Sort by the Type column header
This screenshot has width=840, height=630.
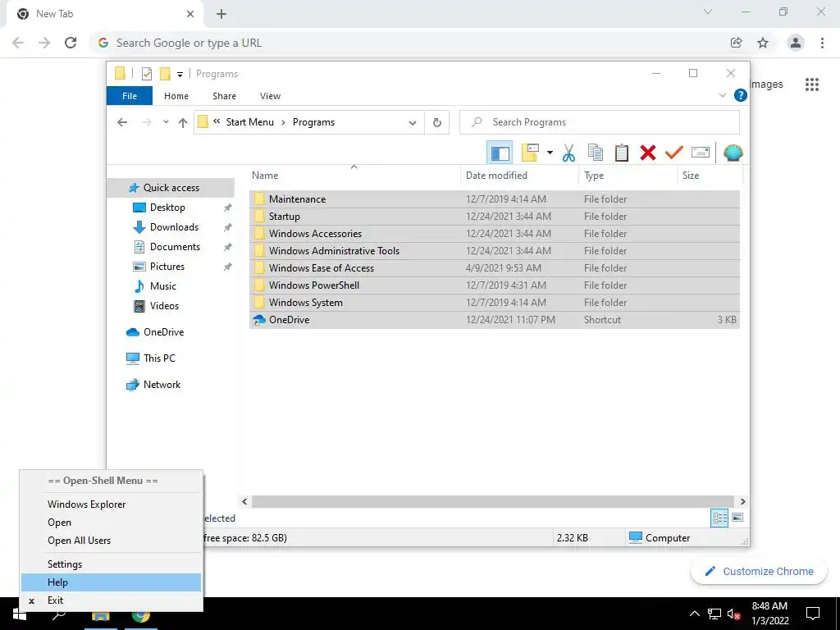pos(628,176)
